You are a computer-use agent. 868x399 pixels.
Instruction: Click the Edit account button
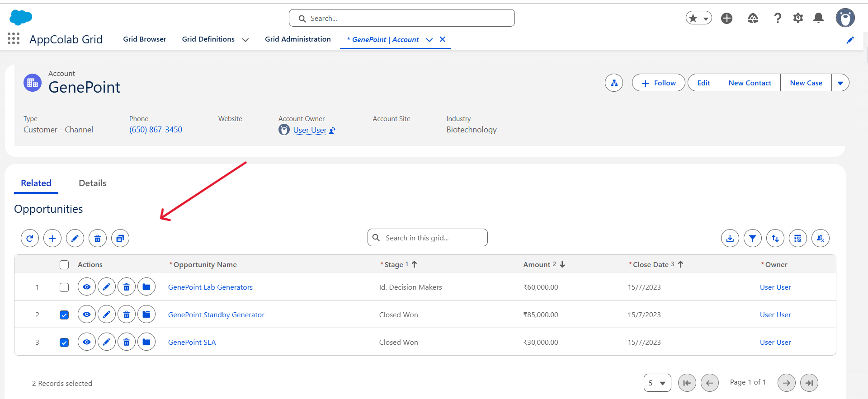click(x=703, y=83)
